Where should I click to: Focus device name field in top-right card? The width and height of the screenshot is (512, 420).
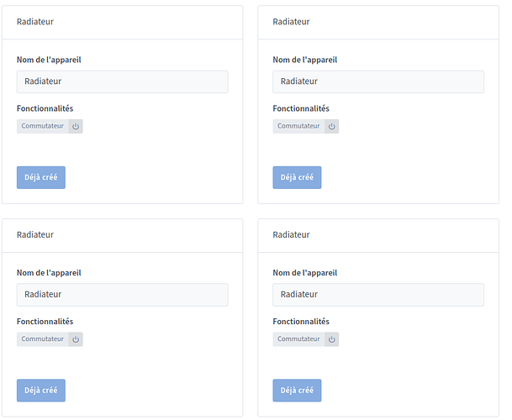pyautogui.click(x=377, y=81)
